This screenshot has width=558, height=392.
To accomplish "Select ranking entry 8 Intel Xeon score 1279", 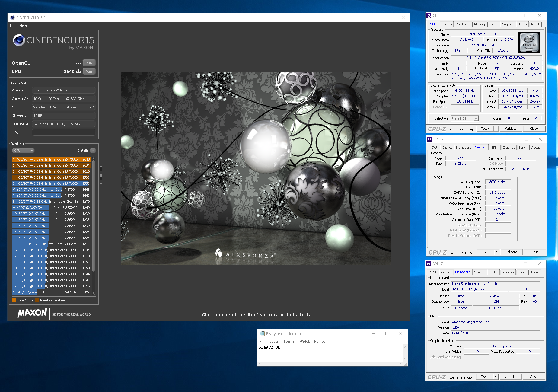I will pyautogui.click(x=51, y=202).
